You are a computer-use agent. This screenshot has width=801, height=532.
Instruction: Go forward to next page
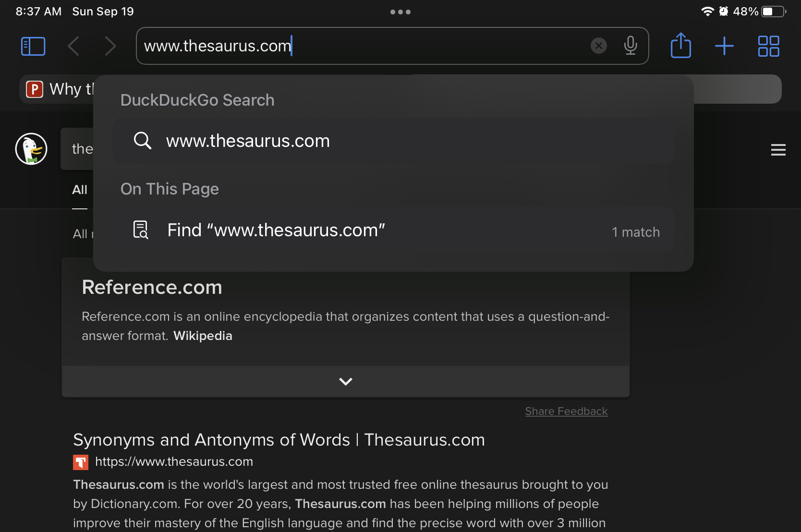click(x=110, y=46)
